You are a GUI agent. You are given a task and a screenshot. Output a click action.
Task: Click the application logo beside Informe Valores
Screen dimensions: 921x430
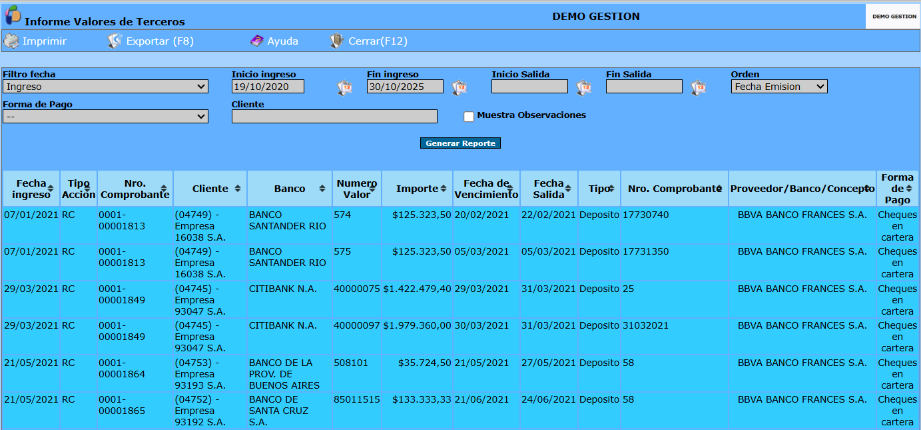12,15
